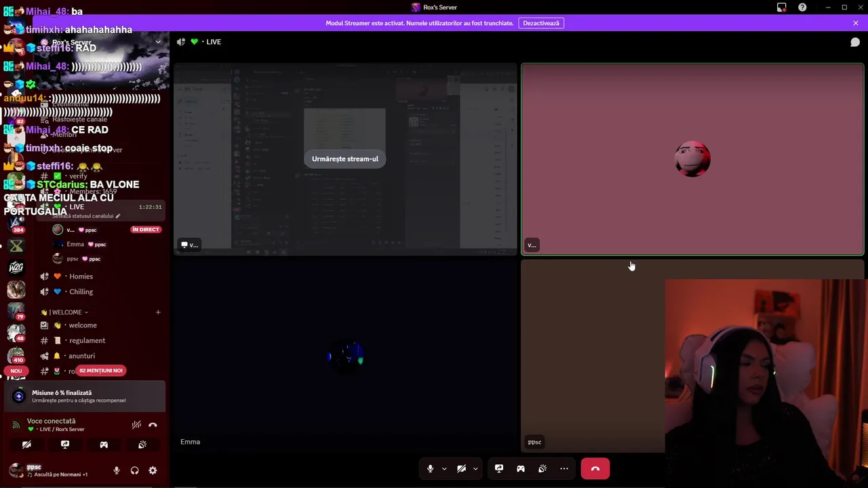Click Emma's video tile
The image size is (868, 488).
coord(345,355)
